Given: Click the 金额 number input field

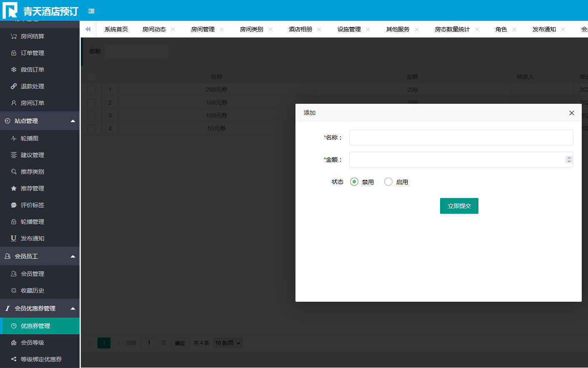Looking at the screenshot, I should point(461,160).
